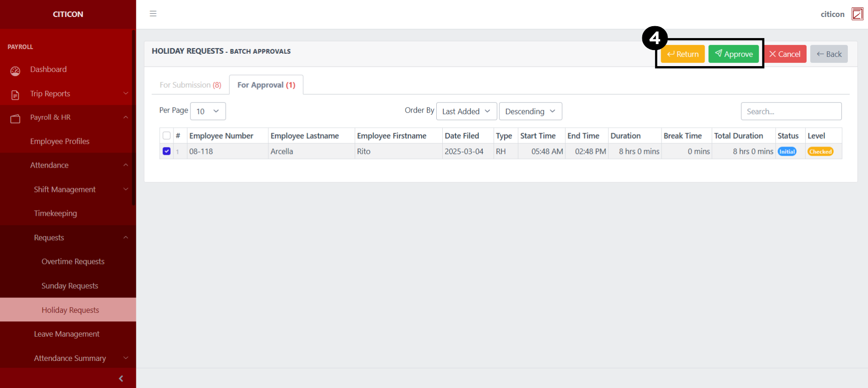Open the Per Page dropdown
The width and height of the screenshot is (868, 388).
click(208, 111)
